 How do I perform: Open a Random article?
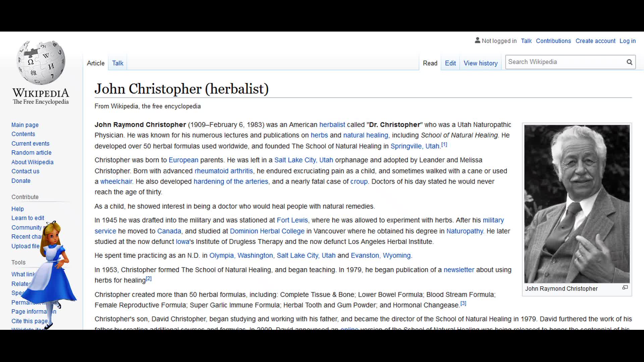pyautogui.click(x=31, y=153)
